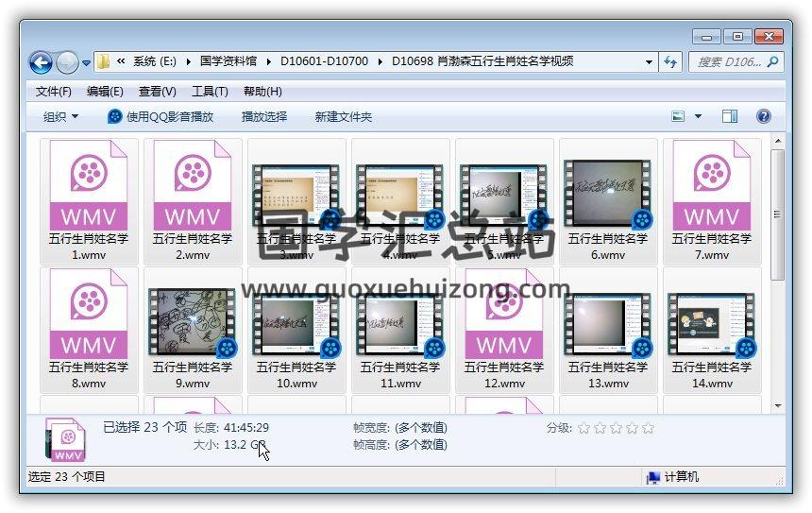The width and height of the screenshot is (812, 513).
Task: Select the 五行生肖姓名学3.wmv thumbnail
Action: click(296, 196)
